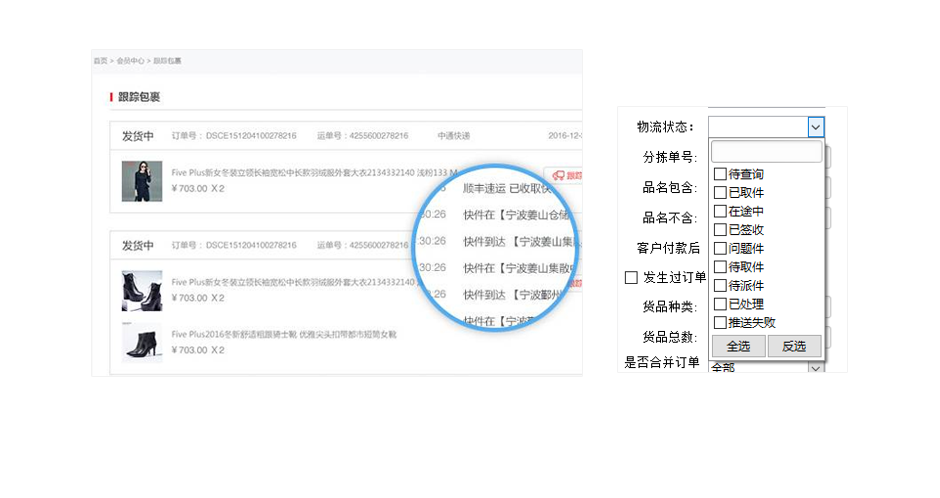Go to 首页 in breadcrumb
The width and height of the screenshot is (940, 498).
coord(100,61)
